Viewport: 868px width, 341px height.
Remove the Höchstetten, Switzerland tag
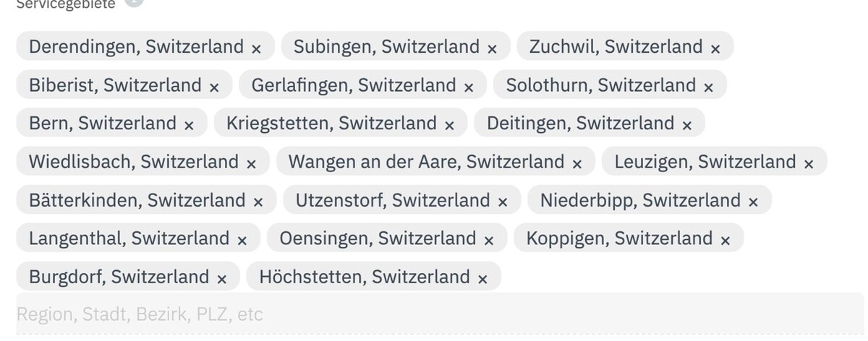[x=482, y=278]
